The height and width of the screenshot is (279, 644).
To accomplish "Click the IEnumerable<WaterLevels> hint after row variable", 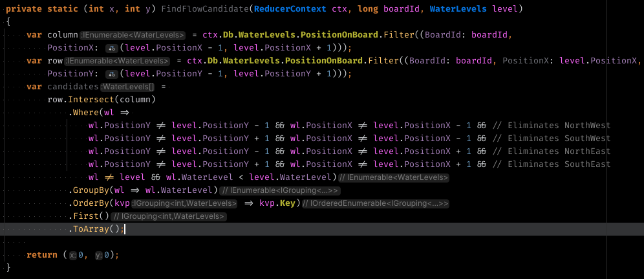I will [x=116, y=61].
